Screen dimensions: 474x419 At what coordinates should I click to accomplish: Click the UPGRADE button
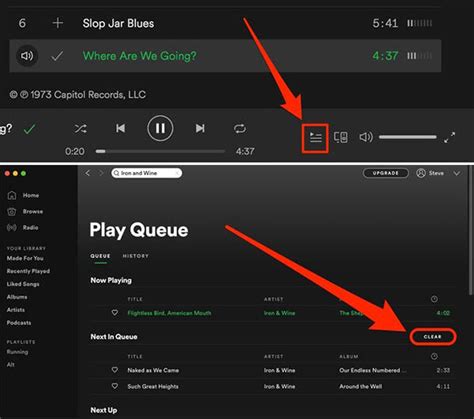click(x=386, y=173)
